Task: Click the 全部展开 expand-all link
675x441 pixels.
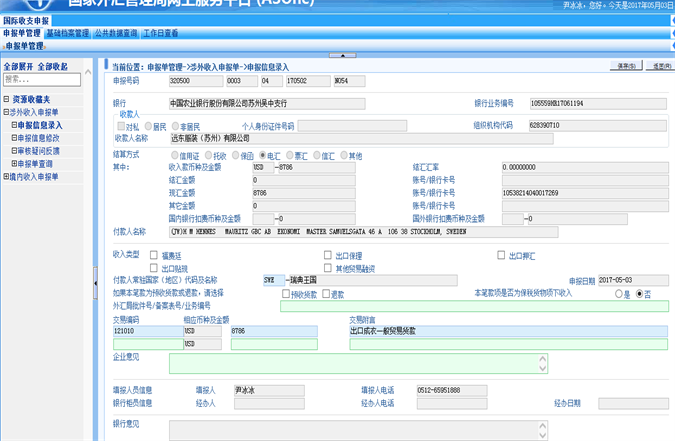Action: [x=18, y=67]
